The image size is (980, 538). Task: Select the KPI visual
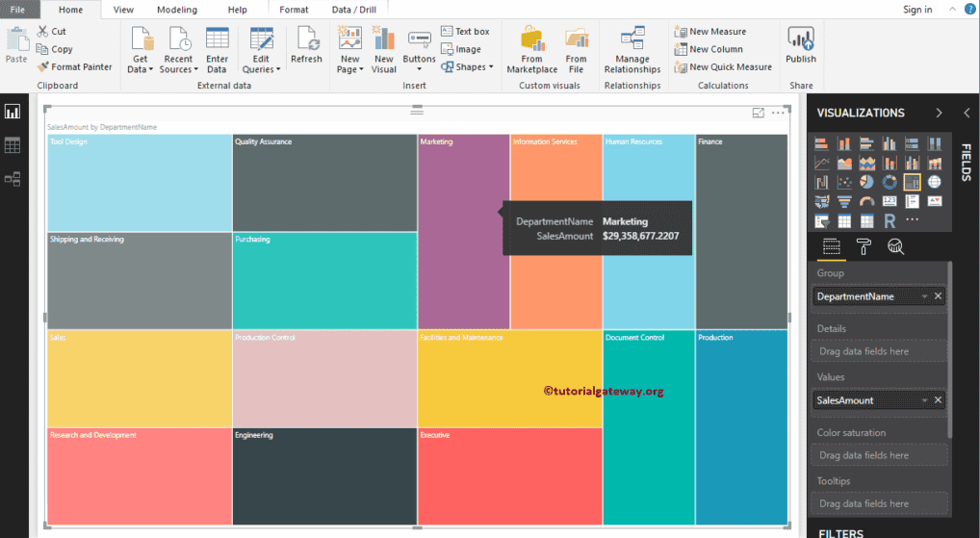pos(935,201)
